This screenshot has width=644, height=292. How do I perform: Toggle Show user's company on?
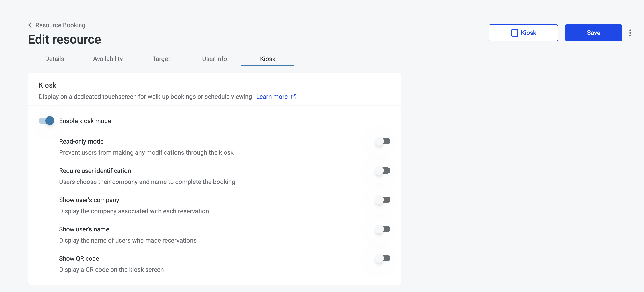(x=382, y=200)
